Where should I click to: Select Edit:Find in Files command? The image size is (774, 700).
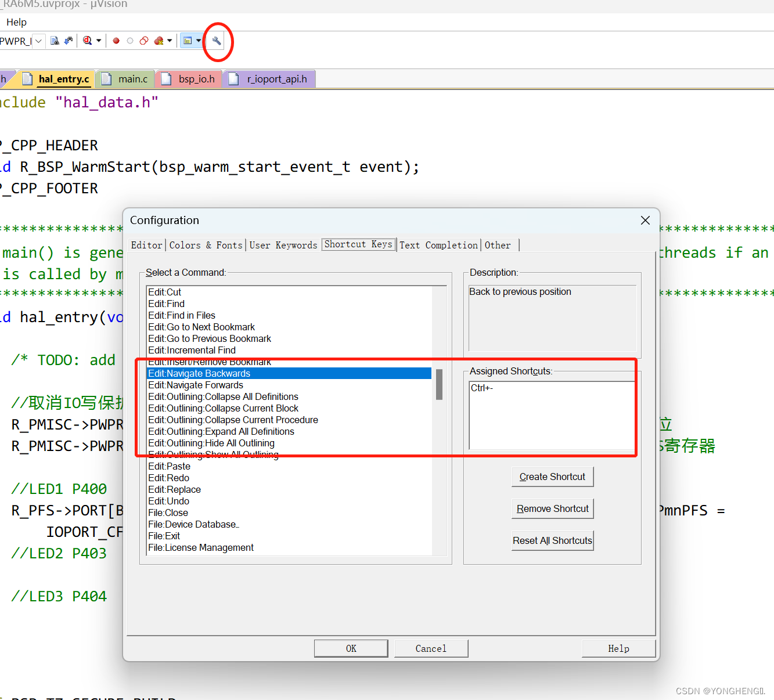pyautogui.click(x=289, y=315)
